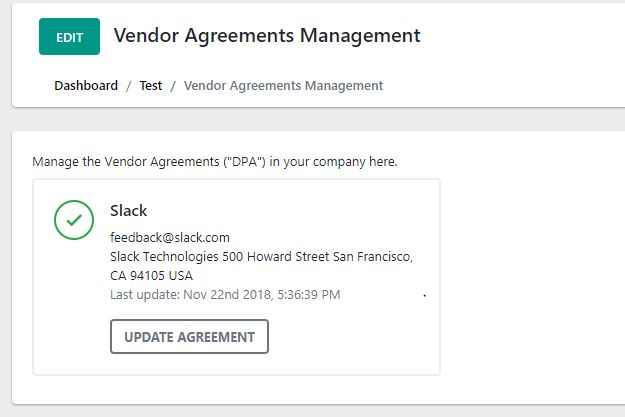Select the Vendor Agreements Management breadcrumb

coord(283,86)
